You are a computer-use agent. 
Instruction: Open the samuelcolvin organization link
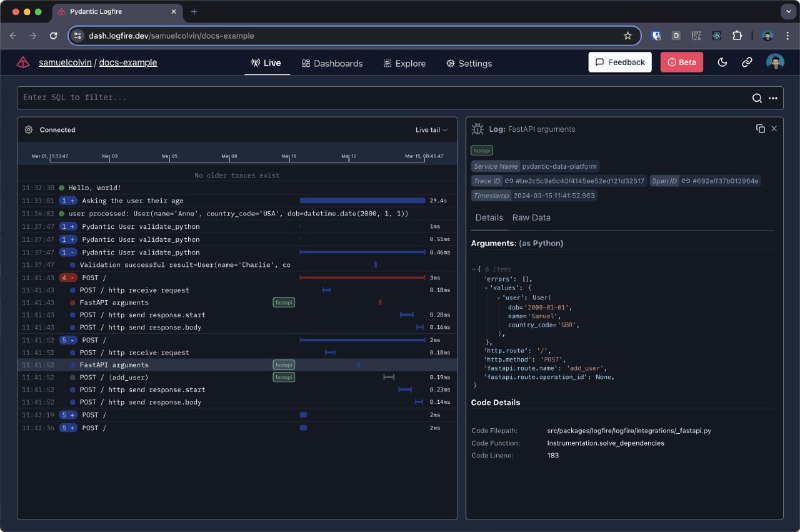[x=65, y=63]
